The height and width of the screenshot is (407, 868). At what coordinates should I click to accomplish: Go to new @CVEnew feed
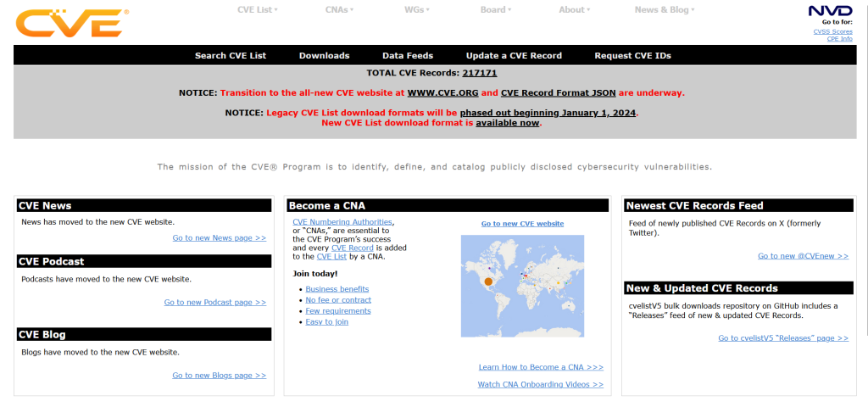point(803,256)
